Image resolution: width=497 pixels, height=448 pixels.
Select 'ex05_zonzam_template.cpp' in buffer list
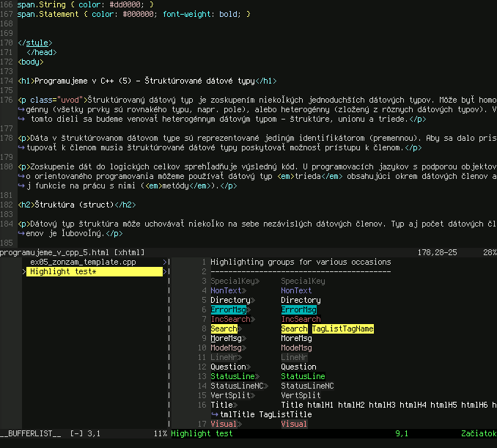83,262
